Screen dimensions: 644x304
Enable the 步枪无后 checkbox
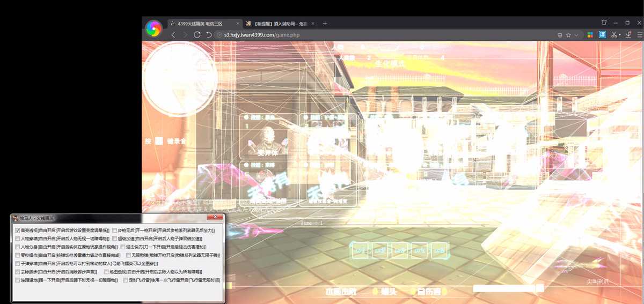click(x=114, y=230)
